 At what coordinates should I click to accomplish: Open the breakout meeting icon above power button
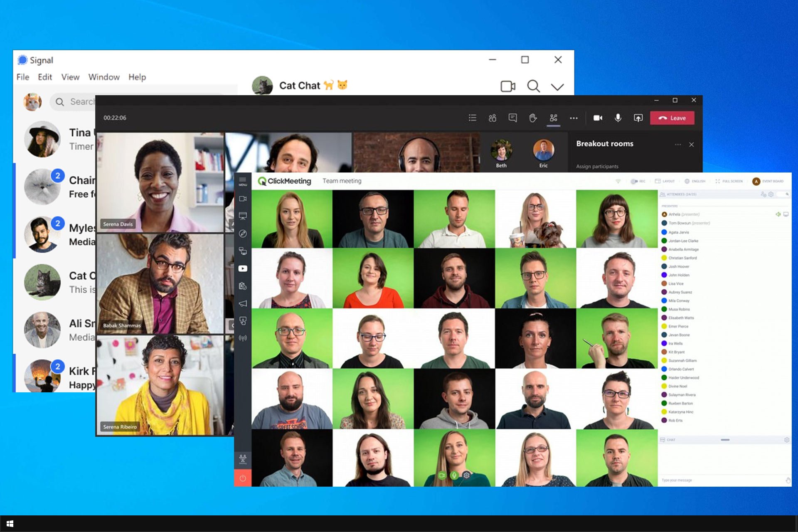[243, 459]
